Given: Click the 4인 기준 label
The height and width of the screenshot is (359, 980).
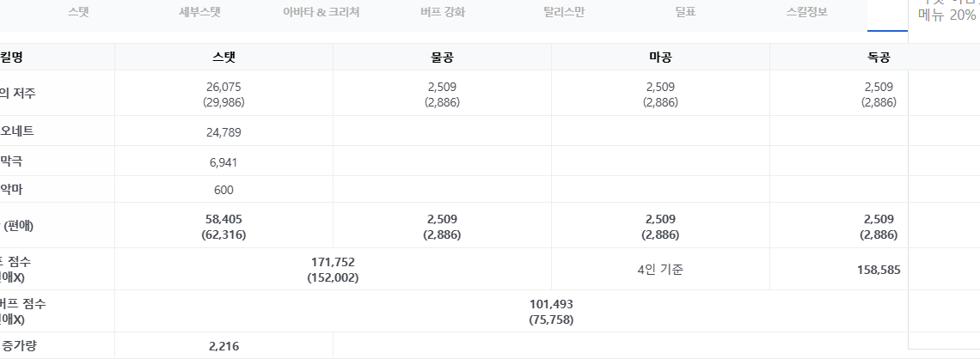Looking at the screenshot, I should point(660,270).
